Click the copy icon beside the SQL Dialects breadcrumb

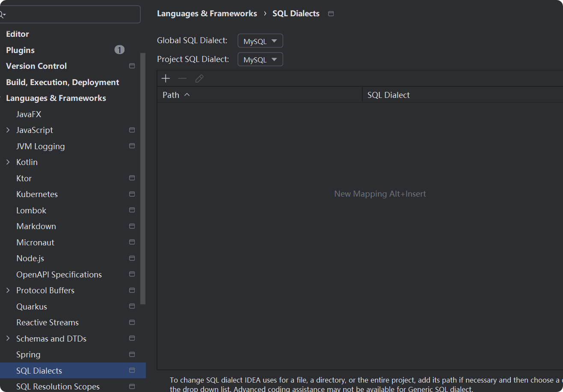point(330,13)
